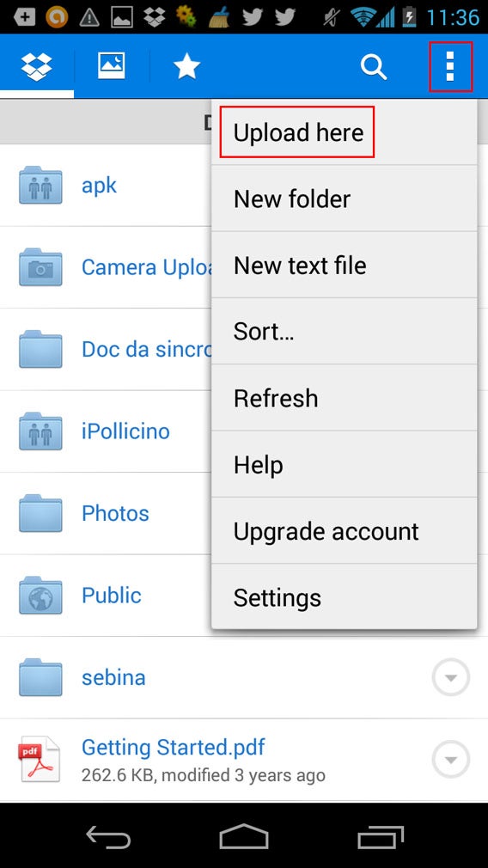Screen dimensions: 488x868
Task: Switch to the Photos tab icon
Action: click(111, 66)
